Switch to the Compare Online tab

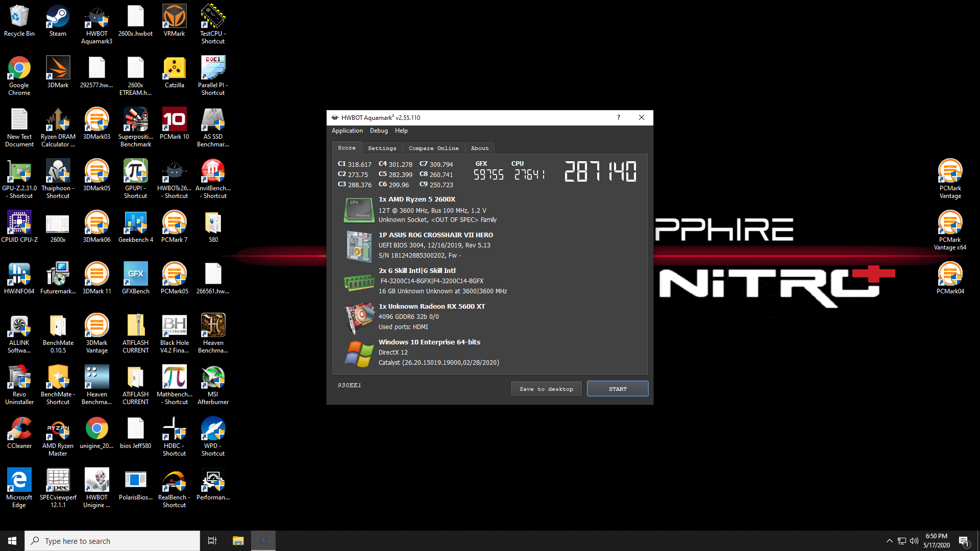433,148
